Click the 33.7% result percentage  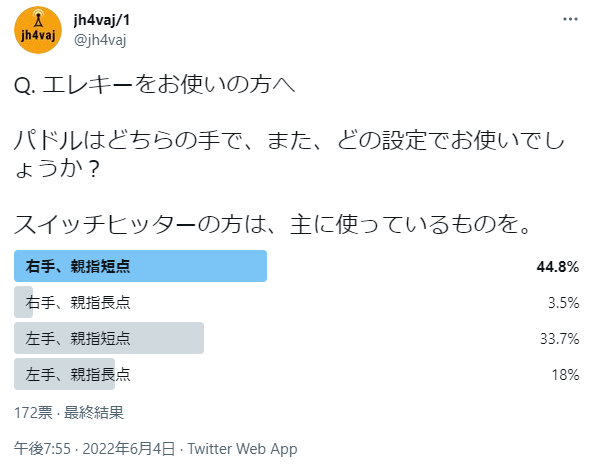point(560,339)
